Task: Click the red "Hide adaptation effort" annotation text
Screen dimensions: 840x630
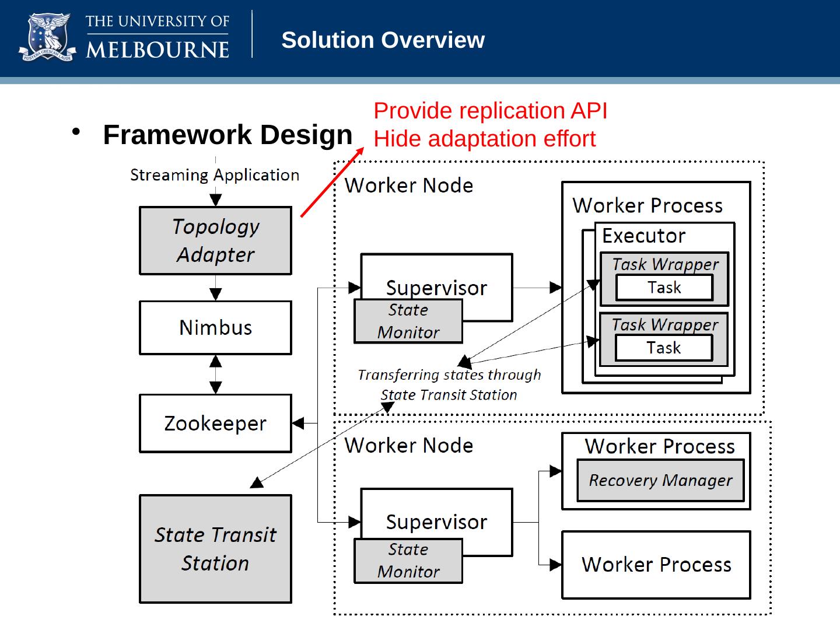Action: point(485,139)
